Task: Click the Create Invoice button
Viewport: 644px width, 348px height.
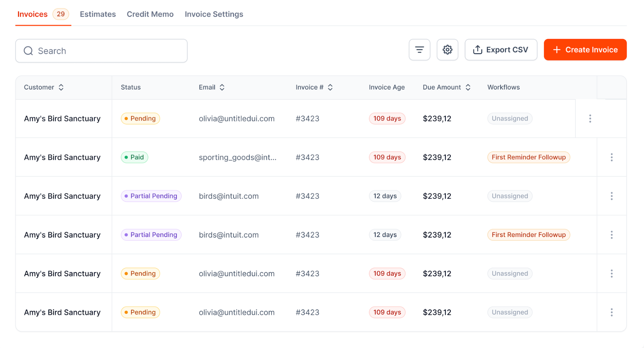Action: pos(585,50)
